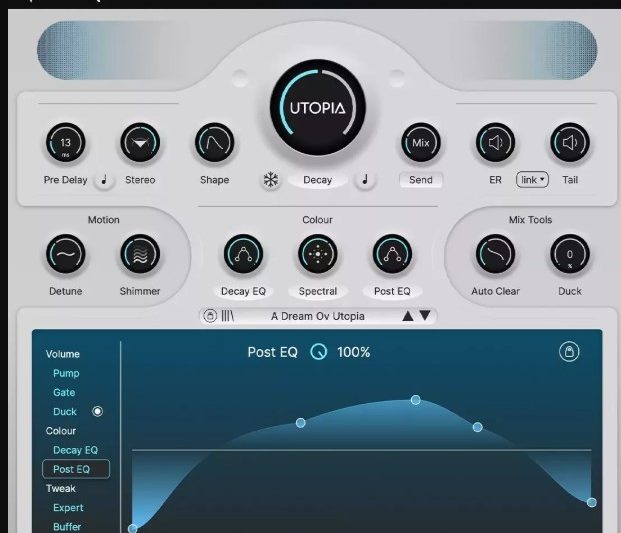The image size is (621, 533).
Task: Open the ER/Tail link dropdown
Action: (532, 180)
